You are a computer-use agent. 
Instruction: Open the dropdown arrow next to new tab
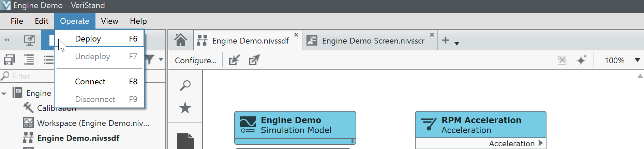457,44
